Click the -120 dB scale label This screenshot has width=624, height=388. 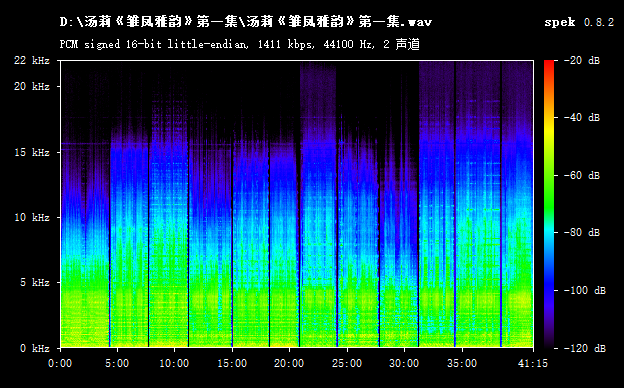(x=585, y=348)
